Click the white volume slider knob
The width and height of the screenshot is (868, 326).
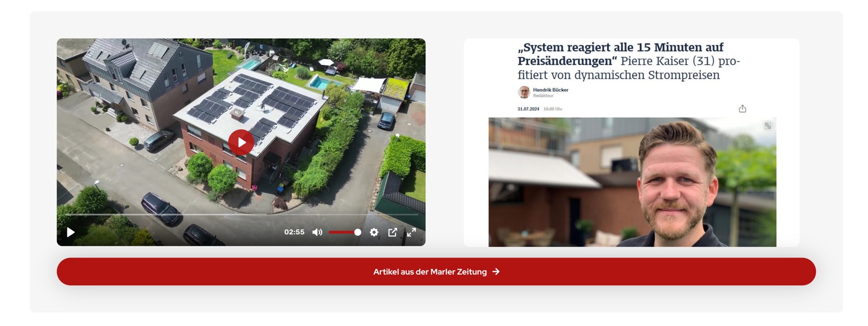pos(358,232)
